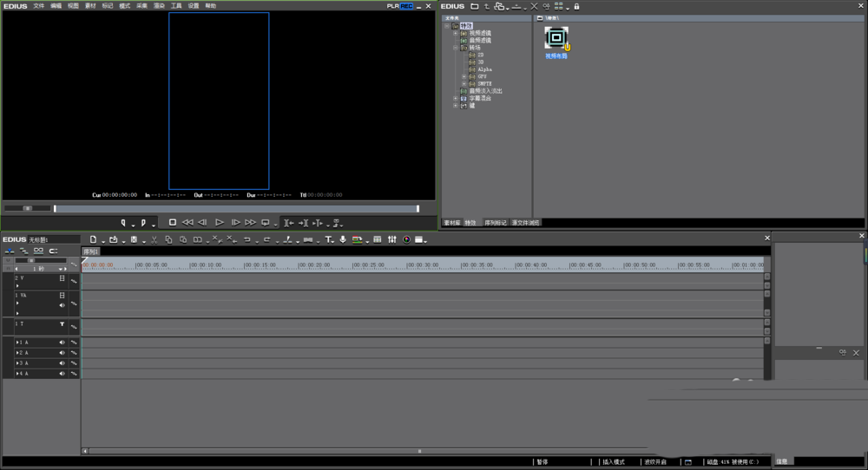The image size is (868, 470).
Task: Play the timeline in the preview
Action: tap(220, 222)
